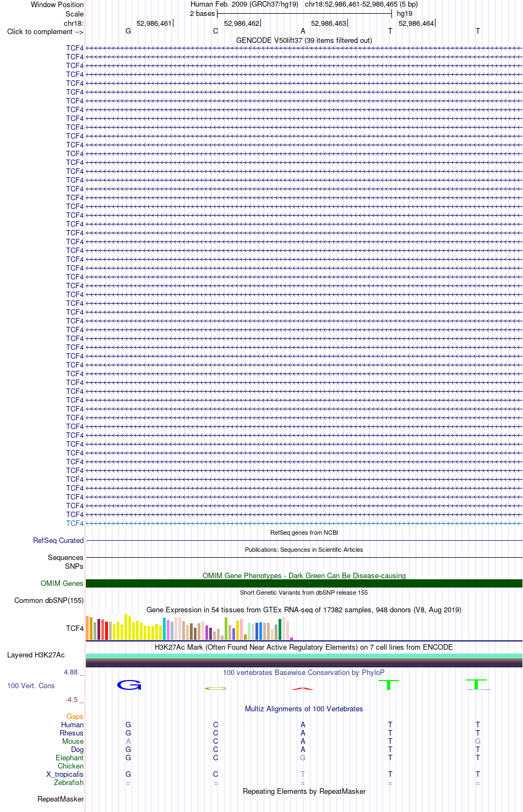
Task: Click the Zebrafish species label
Action: pos(69,782)
